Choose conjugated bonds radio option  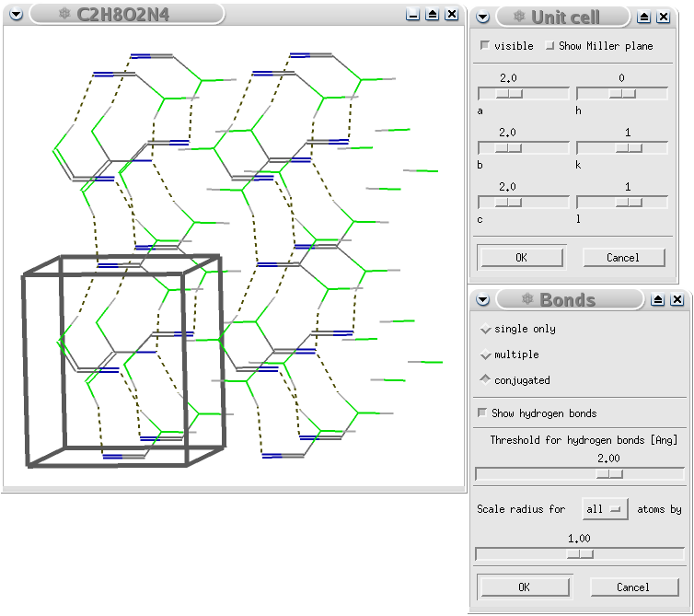[x=485, y=379]
